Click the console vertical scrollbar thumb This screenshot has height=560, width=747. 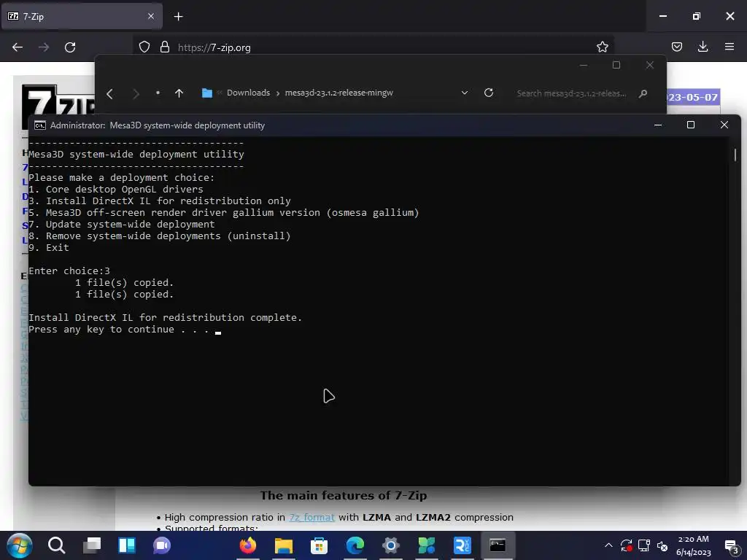point(735,155)
